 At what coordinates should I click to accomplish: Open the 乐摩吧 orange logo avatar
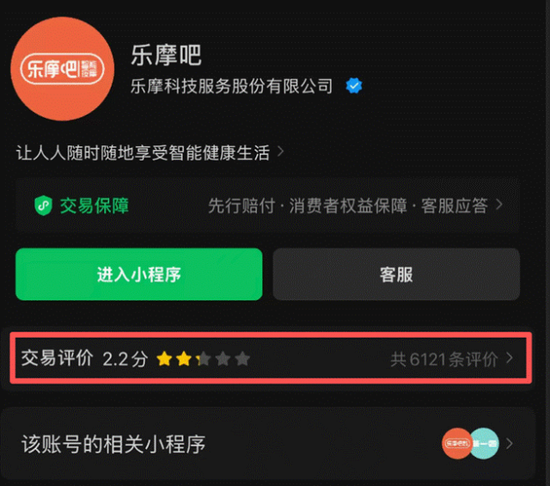(62, 69)
